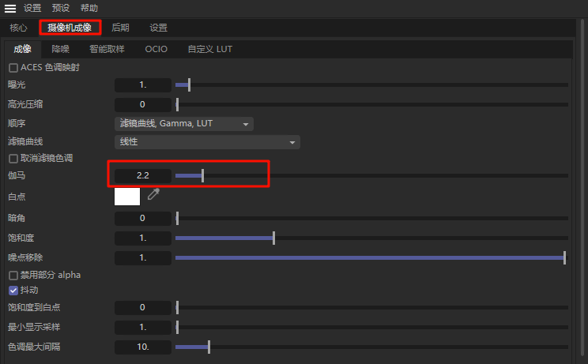The image size is (588, 364).
Task: Go to the OCIO sub-tab
Action: (156, 49)
